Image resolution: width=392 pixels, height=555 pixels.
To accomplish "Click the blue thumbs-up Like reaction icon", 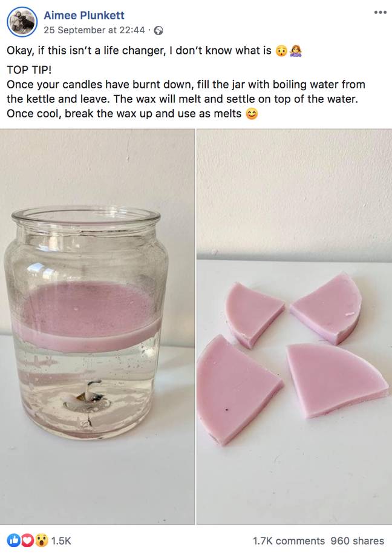I will [13, 540].
